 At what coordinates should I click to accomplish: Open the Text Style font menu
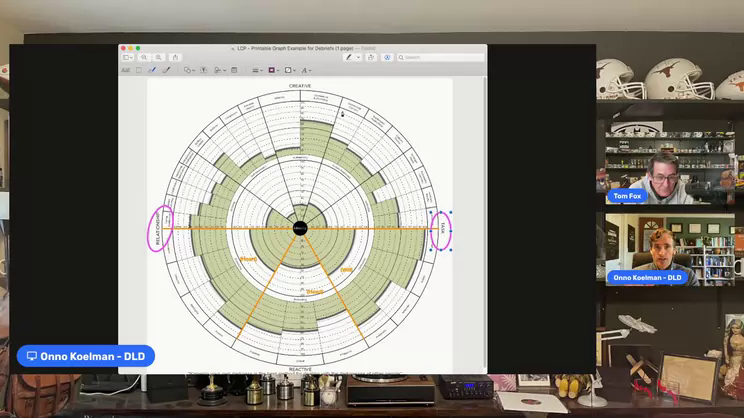(306, 70)
